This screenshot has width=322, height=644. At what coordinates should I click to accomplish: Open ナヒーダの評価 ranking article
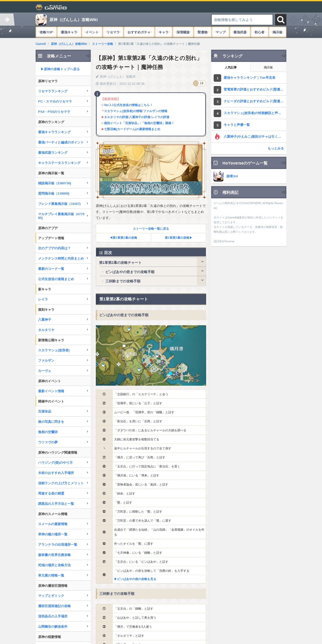coord(254,101)
